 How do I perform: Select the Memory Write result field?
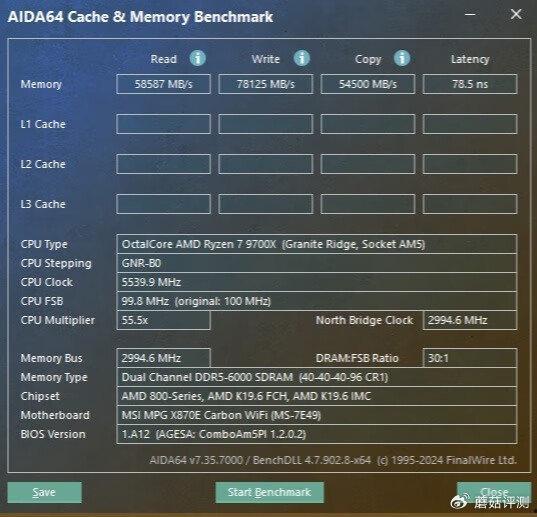tap(266, 84)
